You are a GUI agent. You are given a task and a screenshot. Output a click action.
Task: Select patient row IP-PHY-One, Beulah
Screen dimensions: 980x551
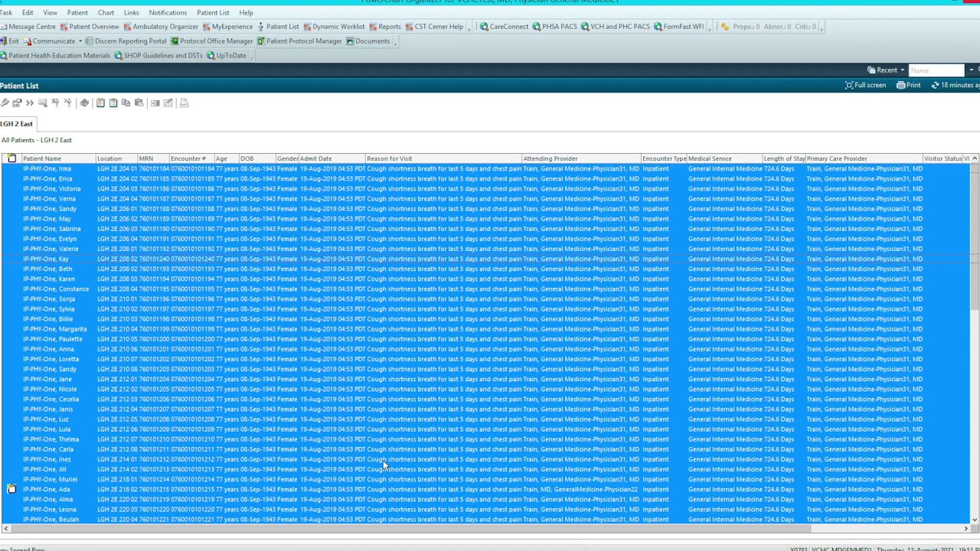coord(487,520)
